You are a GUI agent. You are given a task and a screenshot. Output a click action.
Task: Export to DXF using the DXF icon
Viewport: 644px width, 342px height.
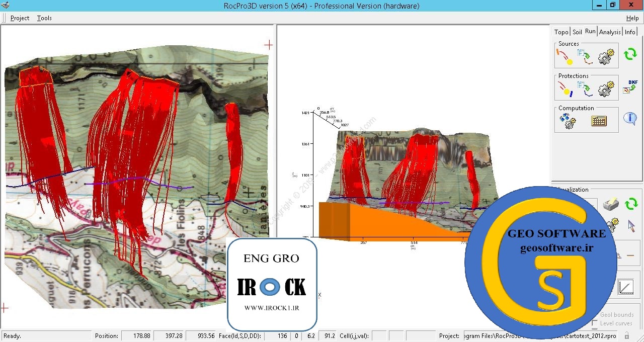tap(630, 87)
